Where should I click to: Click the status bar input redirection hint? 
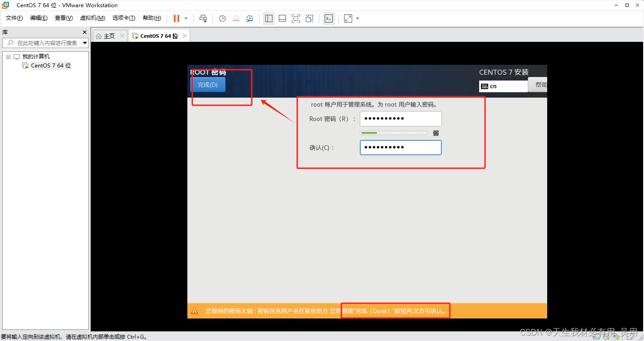click(x=75, y=337)
